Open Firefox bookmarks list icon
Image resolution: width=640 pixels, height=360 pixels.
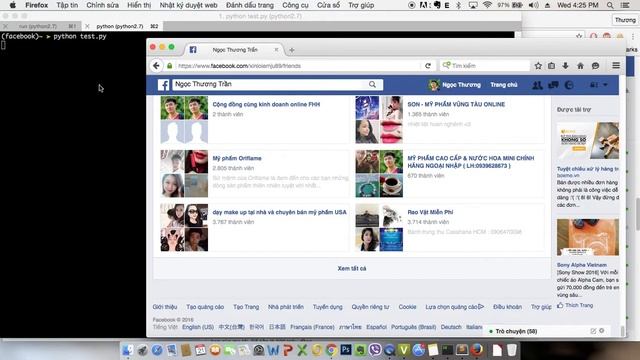pyautogui.click(x=551, y=66)
